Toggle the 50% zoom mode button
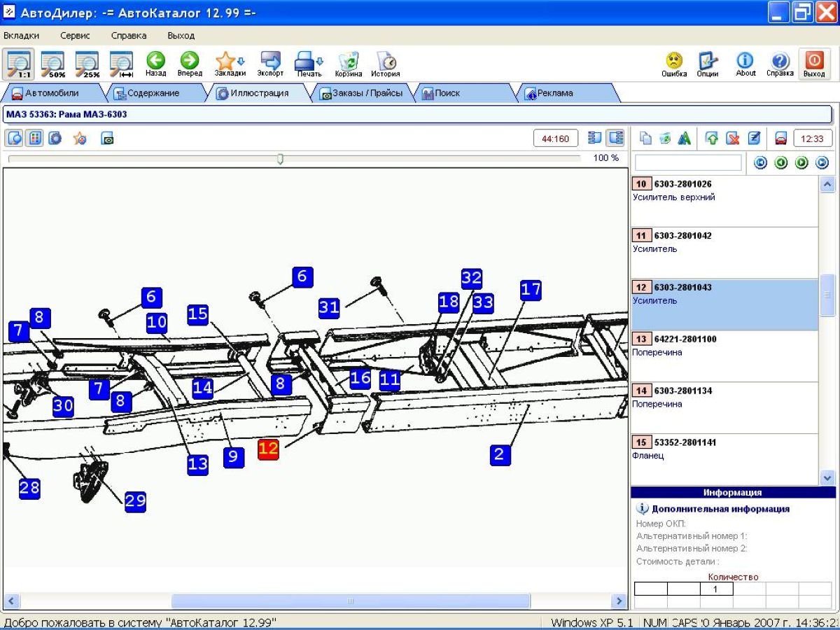This screenshot has width=840, height=630. tap(52, 64)
